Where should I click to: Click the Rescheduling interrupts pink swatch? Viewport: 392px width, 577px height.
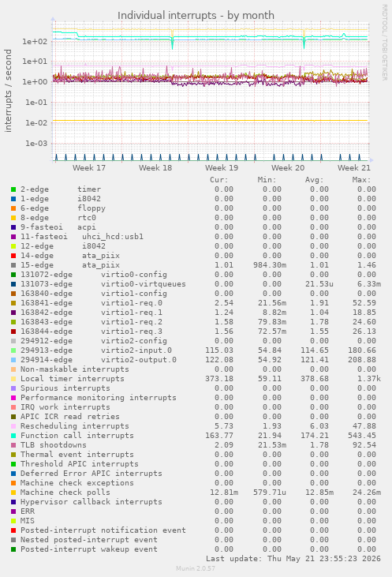coord(13,426)
